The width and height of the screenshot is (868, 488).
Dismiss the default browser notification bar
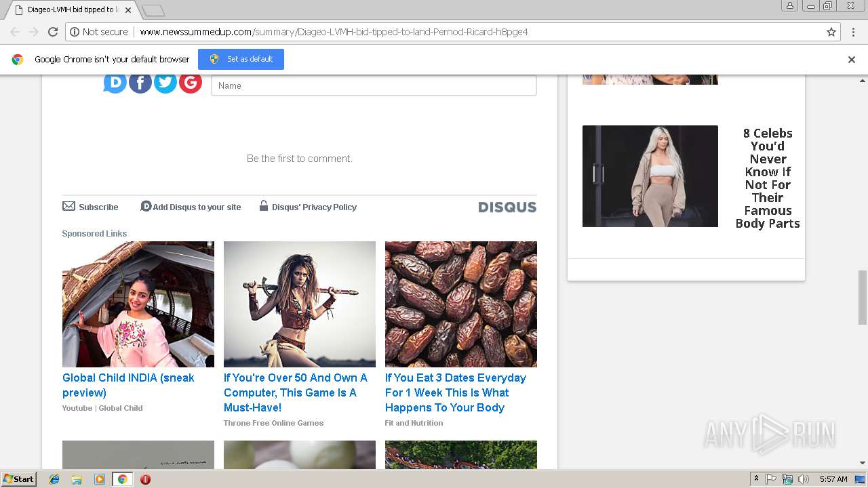click(x=852, y=60)
